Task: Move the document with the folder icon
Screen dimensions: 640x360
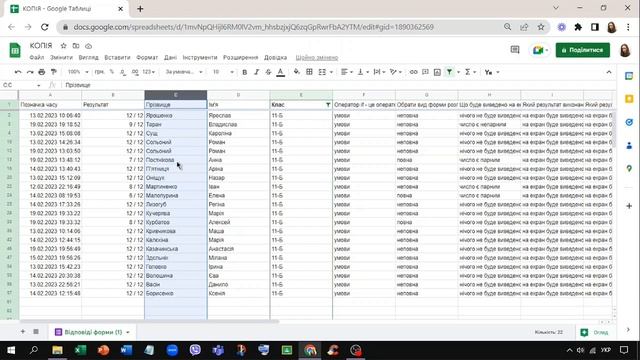Action: [x=76, y=46]
